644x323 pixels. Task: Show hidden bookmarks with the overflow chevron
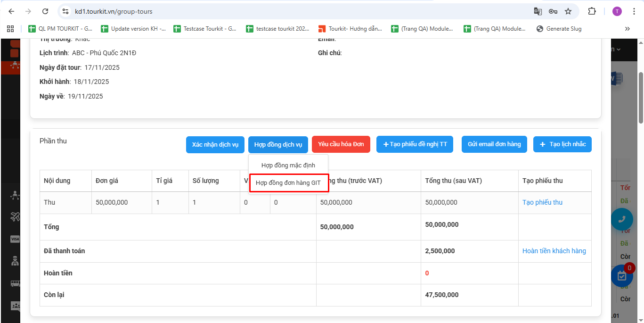click(627, 29)
